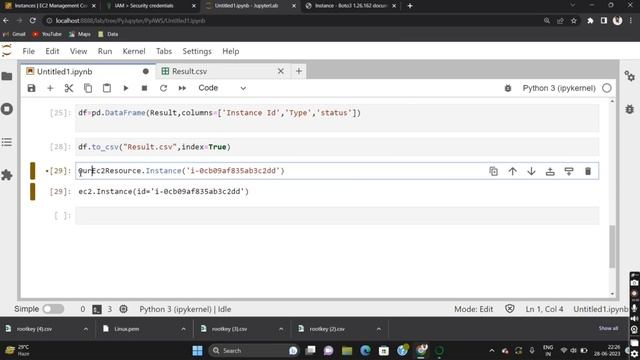Open the File menu
The height and width of the screenshot is (360, 640).
[29, 51]
